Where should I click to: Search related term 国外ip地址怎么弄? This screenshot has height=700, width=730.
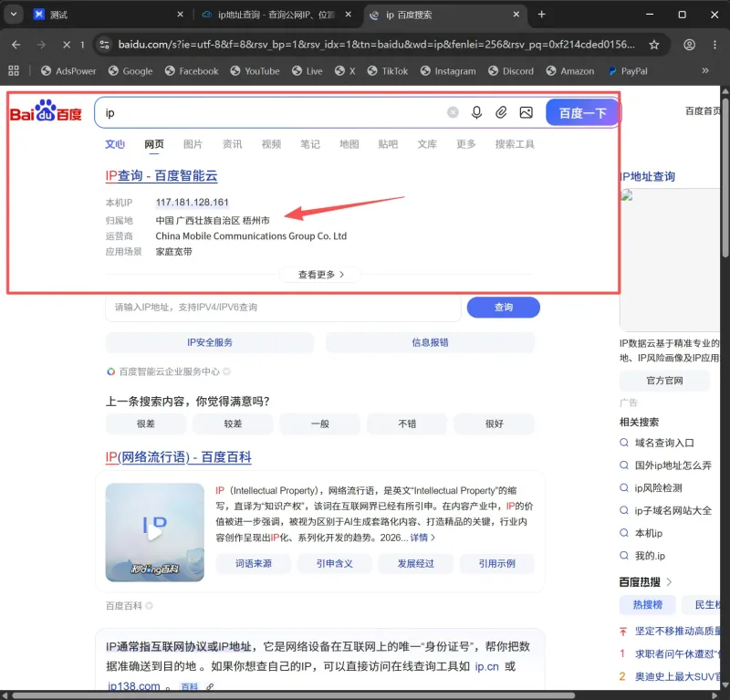(x=673, y=465)
